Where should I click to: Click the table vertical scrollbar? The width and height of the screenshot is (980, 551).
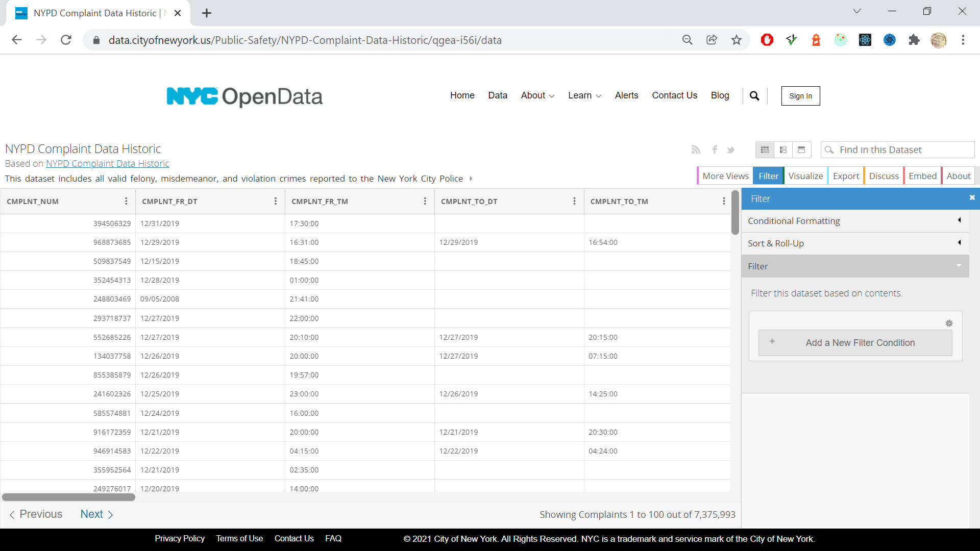point(735,212)
